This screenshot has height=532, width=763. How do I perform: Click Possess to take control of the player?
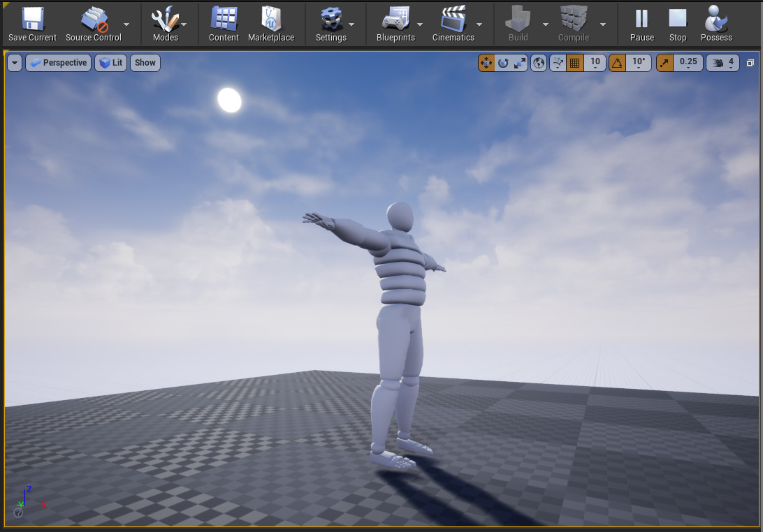click(x=715, y=23)
